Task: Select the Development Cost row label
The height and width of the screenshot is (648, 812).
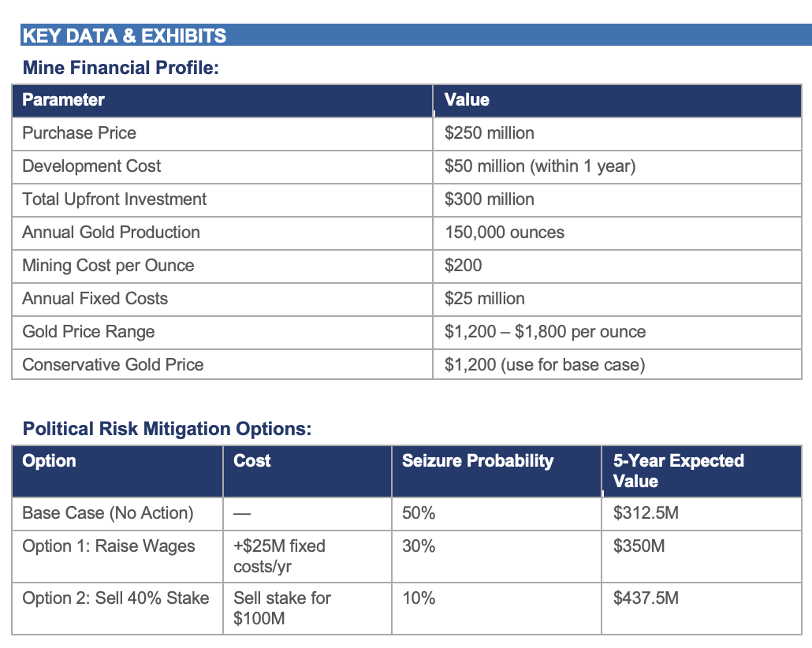Action: pyautogui.click(x=91, y=166)
